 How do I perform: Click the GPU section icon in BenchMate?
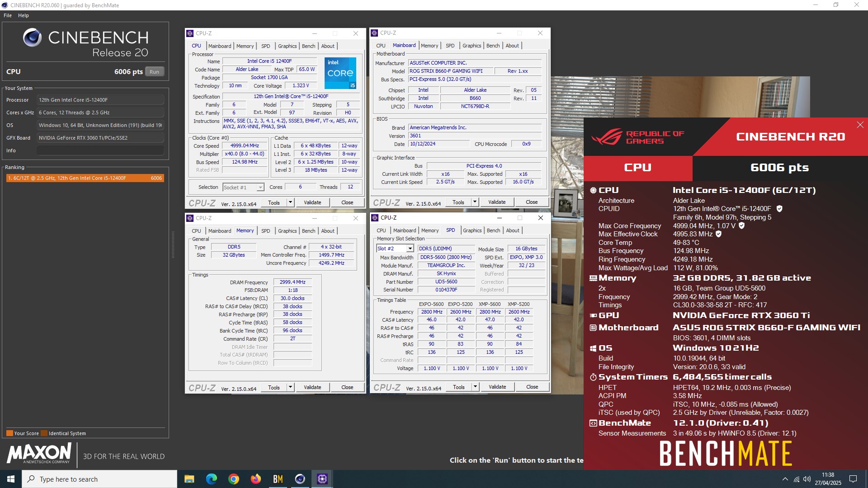click(593, 315)
